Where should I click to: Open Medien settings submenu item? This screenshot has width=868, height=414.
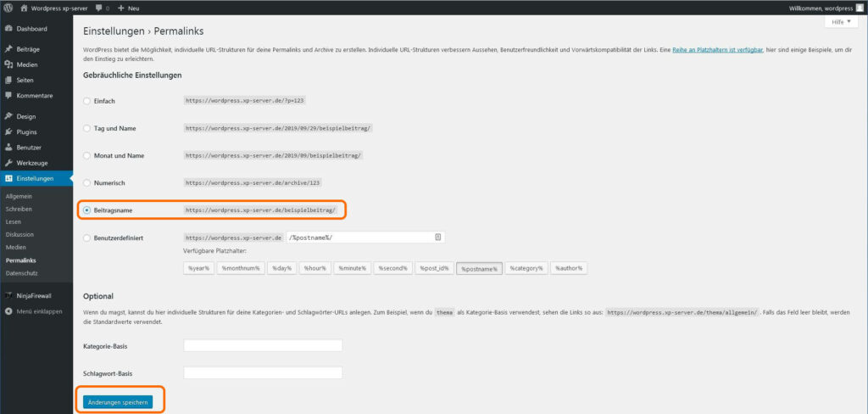click(x=16, y=247)
